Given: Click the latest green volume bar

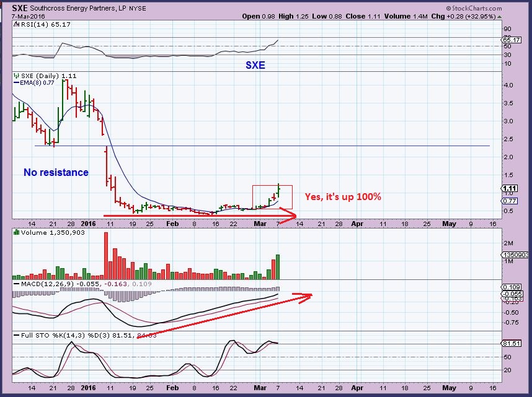Looking at the screenshot, I should coord(278,267).
